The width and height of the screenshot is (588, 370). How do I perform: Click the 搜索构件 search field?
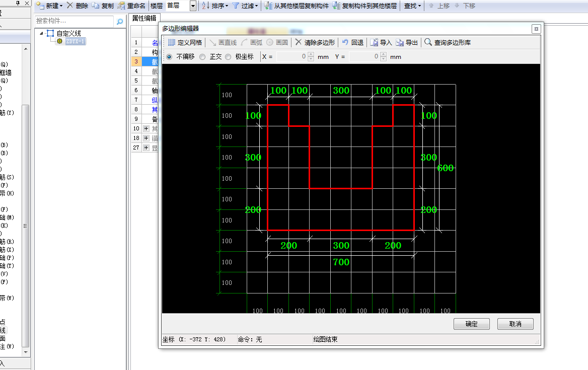pos(74,21)
